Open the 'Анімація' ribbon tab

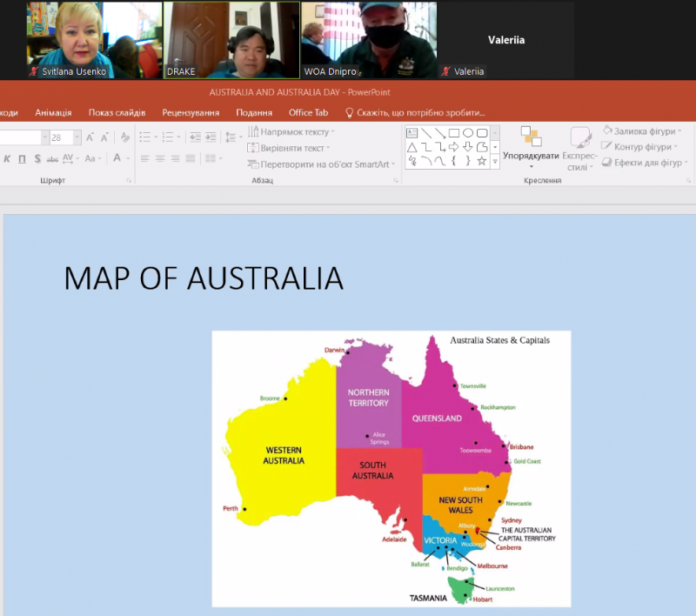pyautogui.click(x=53, y=113)
